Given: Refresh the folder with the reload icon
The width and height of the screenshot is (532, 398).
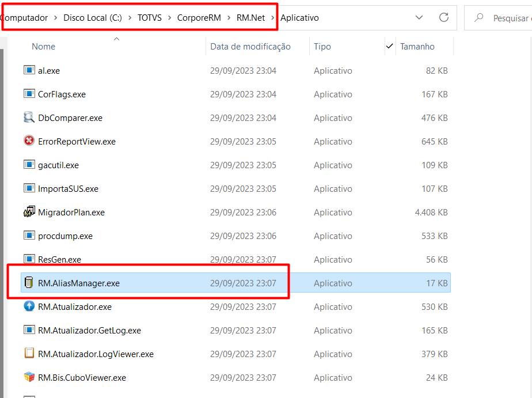Looking at the screenshot, I should pos(444,17).
